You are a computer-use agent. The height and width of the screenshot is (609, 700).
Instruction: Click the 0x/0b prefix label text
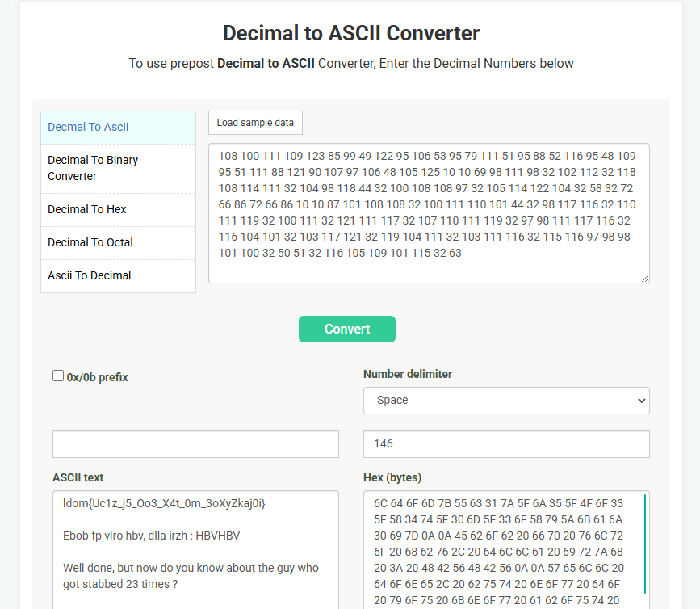pyautogui.click(x=98, y=377)
